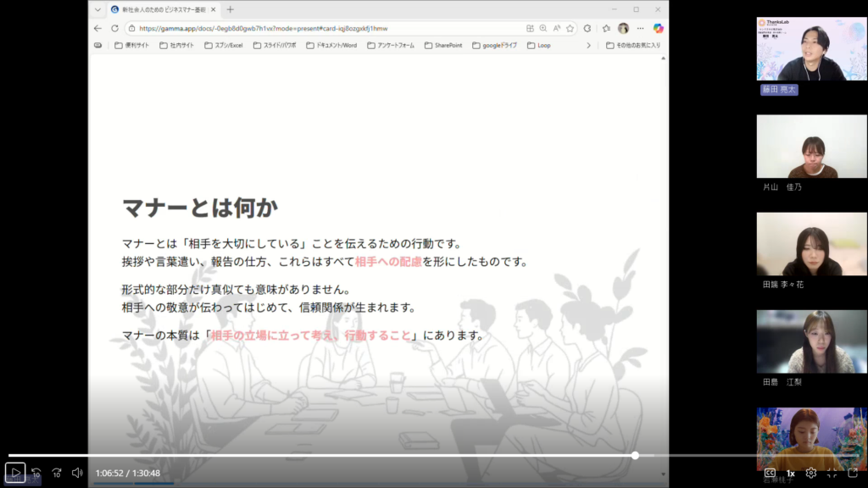This screenshot has height=488, width=868.
Task: Expand the bookmarks overflow chevron
Action: click(588, 45)
